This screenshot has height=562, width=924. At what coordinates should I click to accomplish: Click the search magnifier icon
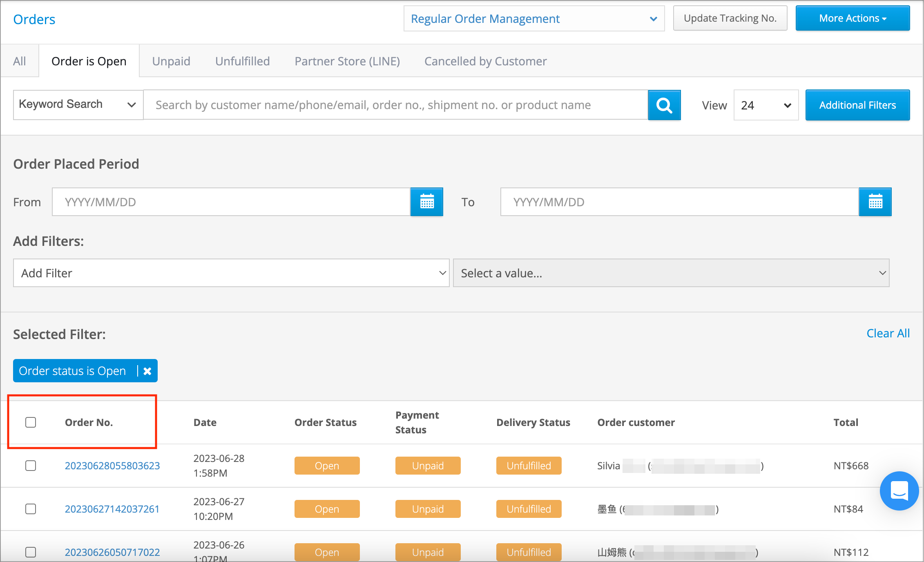coord(664,105)
